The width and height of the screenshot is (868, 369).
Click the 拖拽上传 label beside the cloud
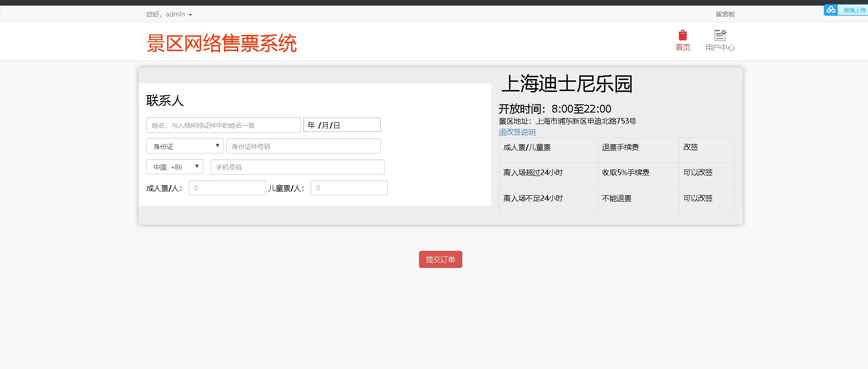(x=854, y=10)
